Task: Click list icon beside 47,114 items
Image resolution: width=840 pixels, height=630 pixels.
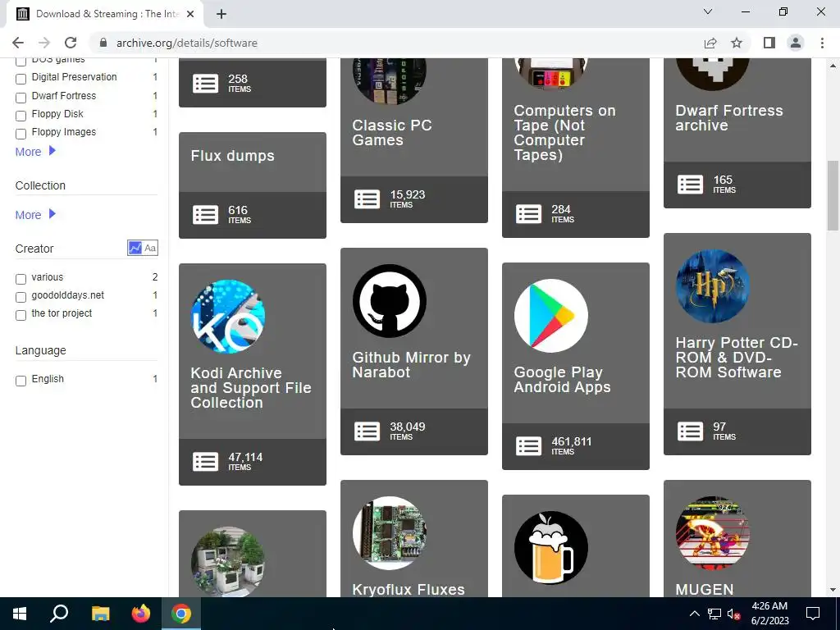Action: pos(206,462)
